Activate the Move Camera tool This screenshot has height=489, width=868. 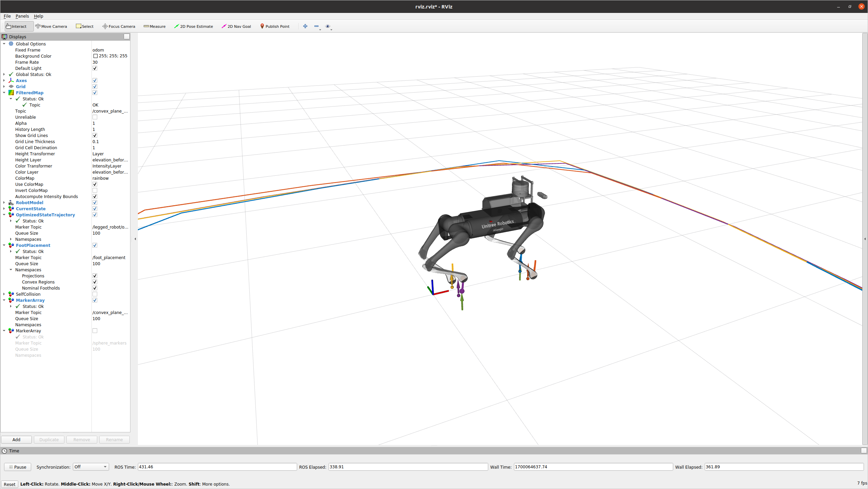coord(51,26)
